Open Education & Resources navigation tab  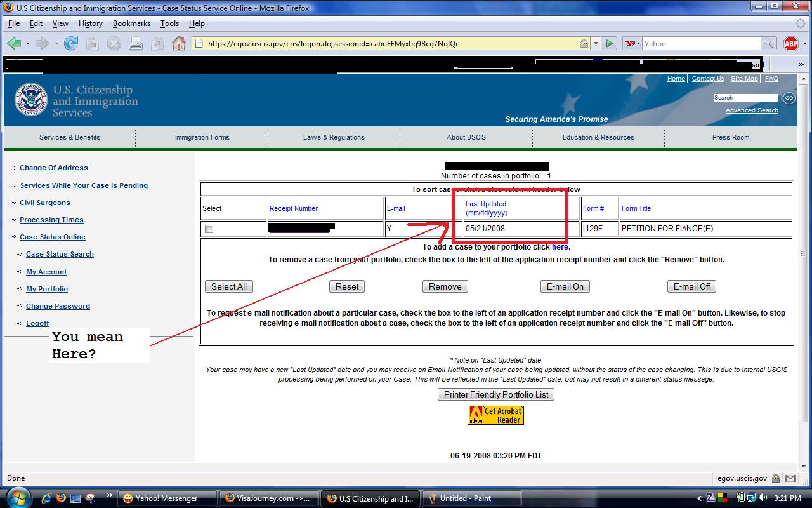pyautogui.click(x=598, y=137)
